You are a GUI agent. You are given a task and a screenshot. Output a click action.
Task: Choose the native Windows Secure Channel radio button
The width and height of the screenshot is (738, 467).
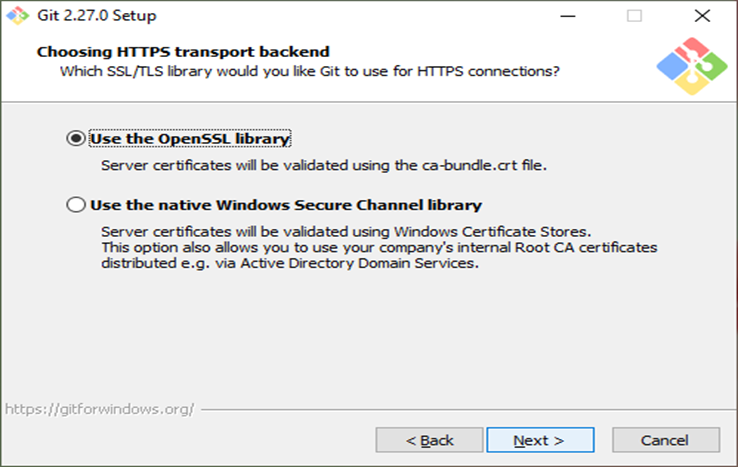coord(76,205)
